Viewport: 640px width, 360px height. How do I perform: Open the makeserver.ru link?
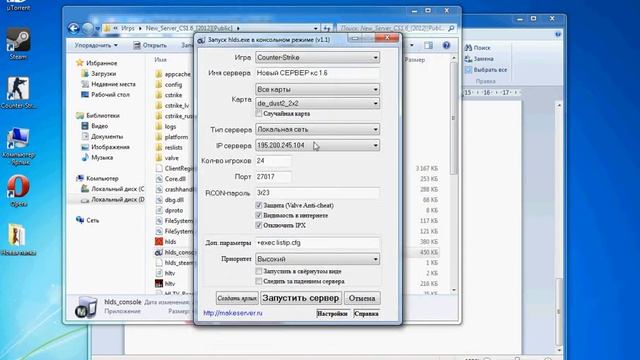coord(233,313)
